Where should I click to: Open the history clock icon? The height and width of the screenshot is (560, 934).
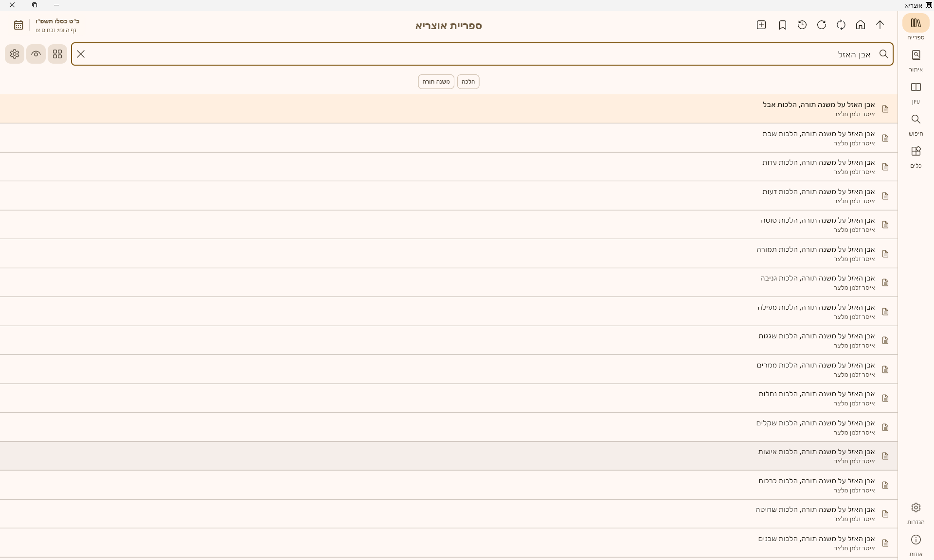point(802,25)
